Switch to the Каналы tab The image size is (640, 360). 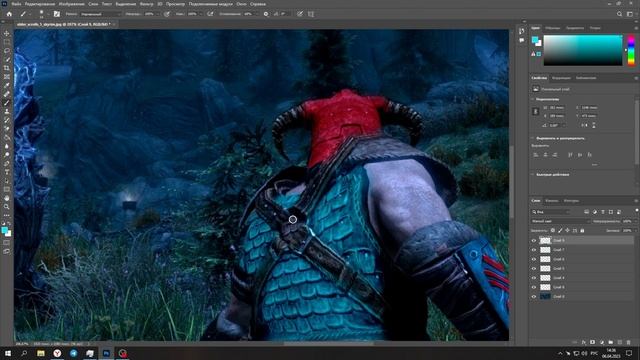click(x=552, y=200)
